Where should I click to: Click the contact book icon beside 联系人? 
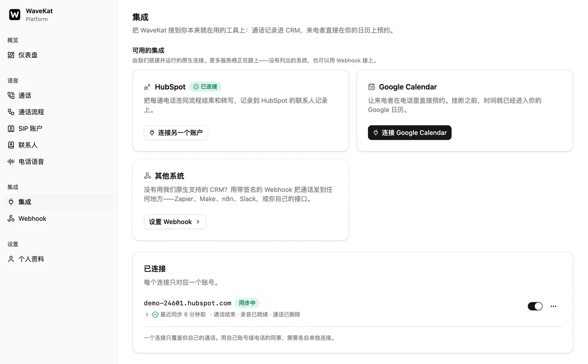pos(11,145)
